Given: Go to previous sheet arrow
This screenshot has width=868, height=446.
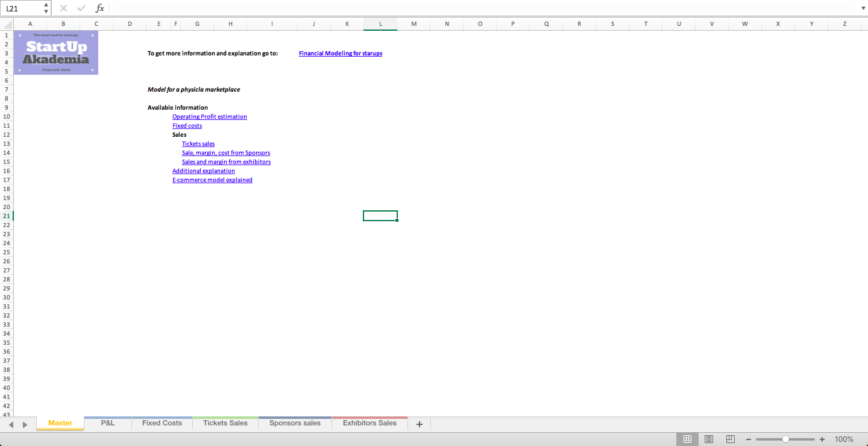Looking at the screenshot, I should 10,424.
